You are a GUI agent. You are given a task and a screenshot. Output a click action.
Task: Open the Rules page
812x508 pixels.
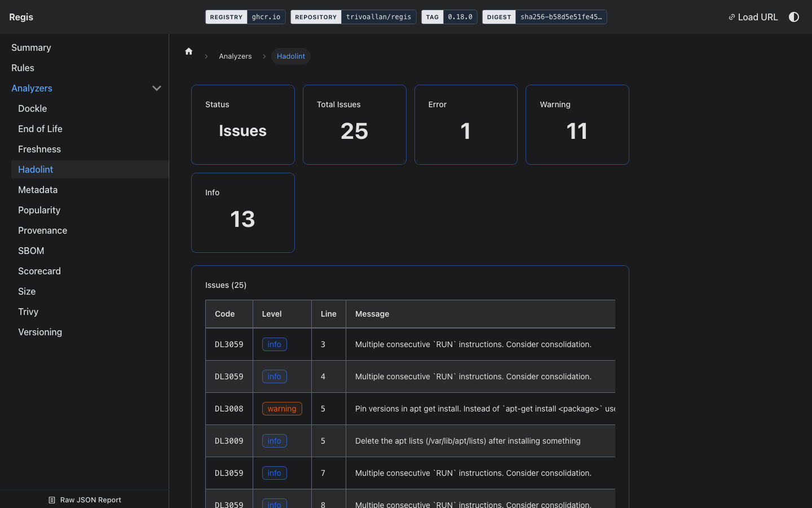(23, 68)
